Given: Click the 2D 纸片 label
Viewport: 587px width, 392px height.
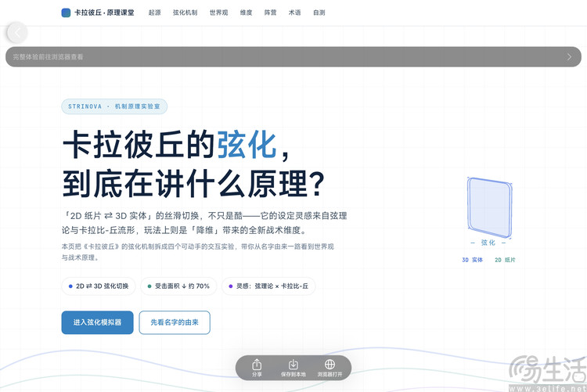Looking at the screenshot, I should [x=505, y=260].
